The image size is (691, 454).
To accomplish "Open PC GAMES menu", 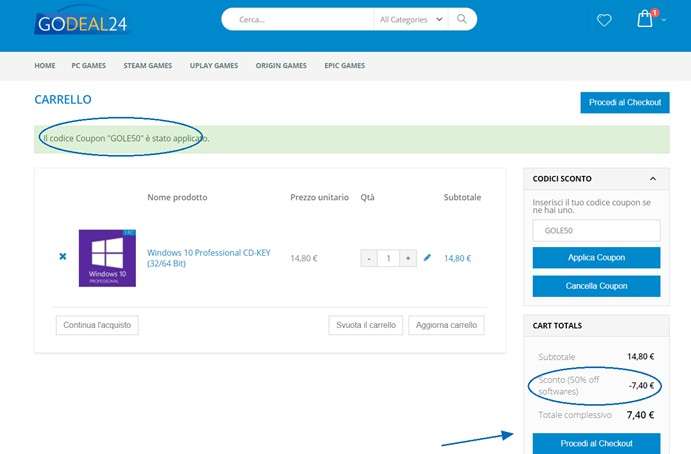I will (89, 66).
